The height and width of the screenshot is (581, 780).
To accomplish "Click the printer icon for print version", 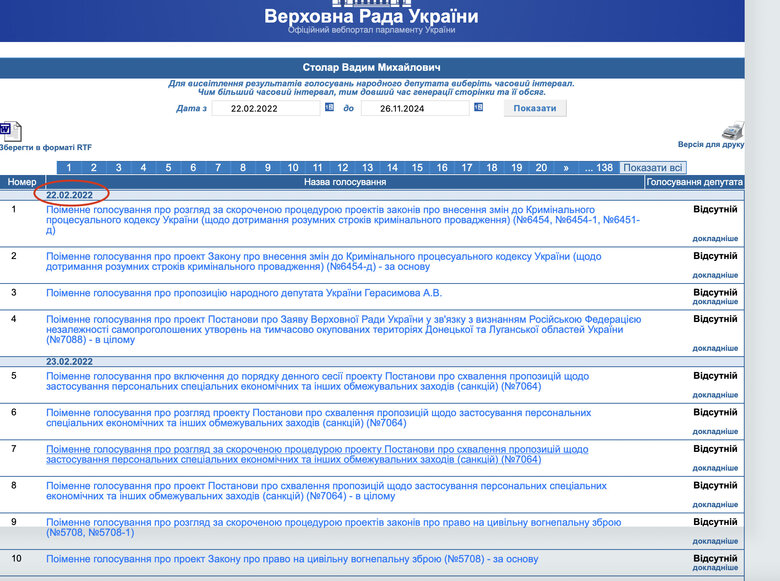I will click(732, 131).
